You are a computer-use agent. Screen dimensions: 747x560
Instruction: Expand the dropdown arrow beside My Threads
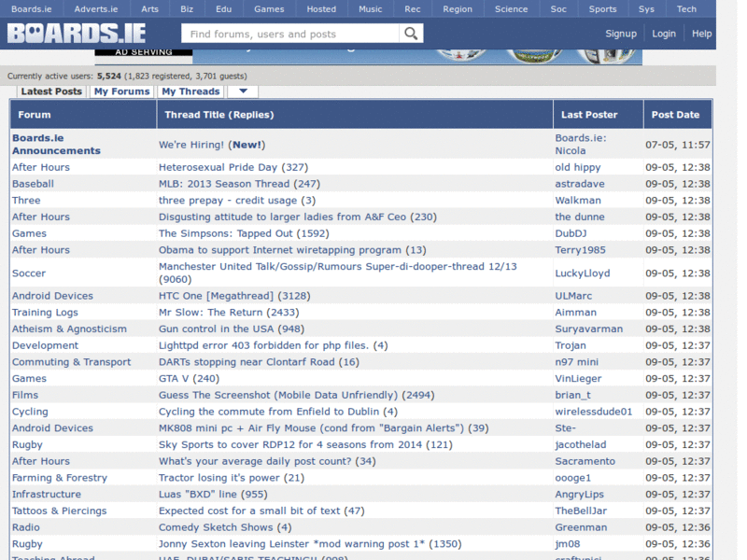[x=243, y=91]
